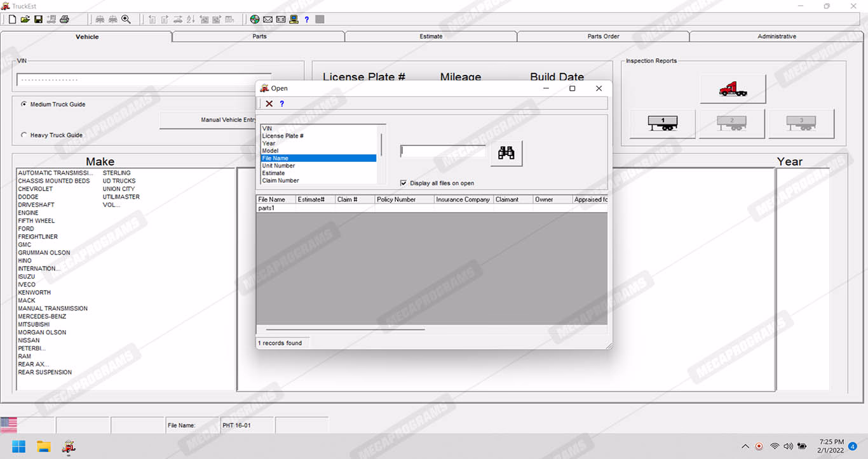Select MERCEDES-BENZ in the Make list

tap(42, 316)
